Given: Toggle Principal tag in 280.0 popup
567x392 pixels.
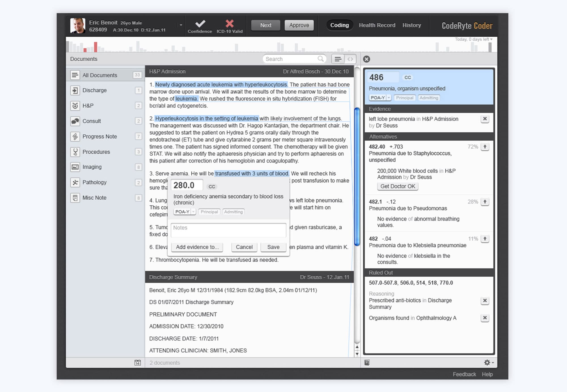Looking at the screenshot, I should pyautogui.click(x=209, y=212).
